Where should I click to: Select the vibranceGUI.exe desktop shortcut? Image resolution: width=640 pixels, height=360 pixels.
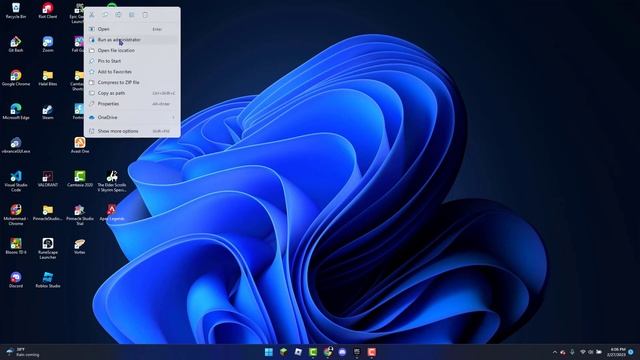click(16, 145)
